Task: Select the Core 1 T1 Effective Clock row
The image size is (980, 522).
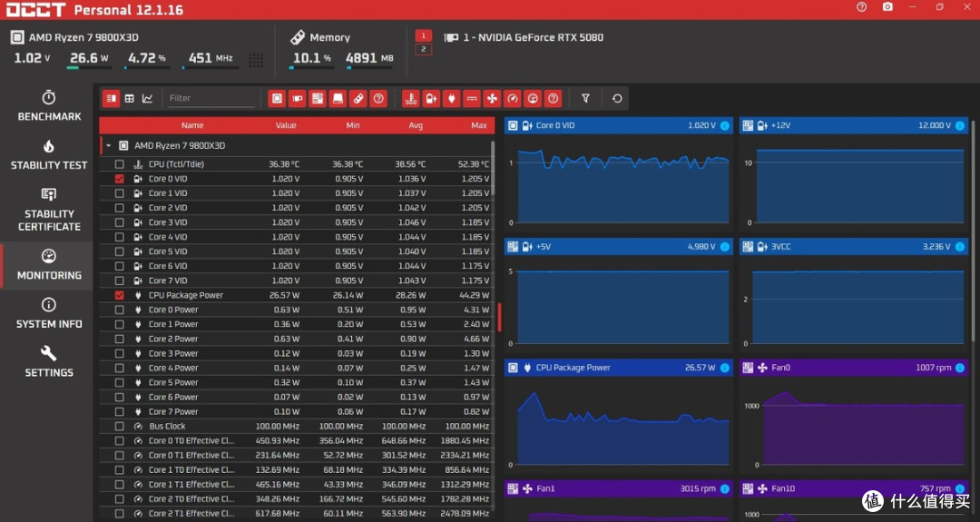Action: (296, 485)
